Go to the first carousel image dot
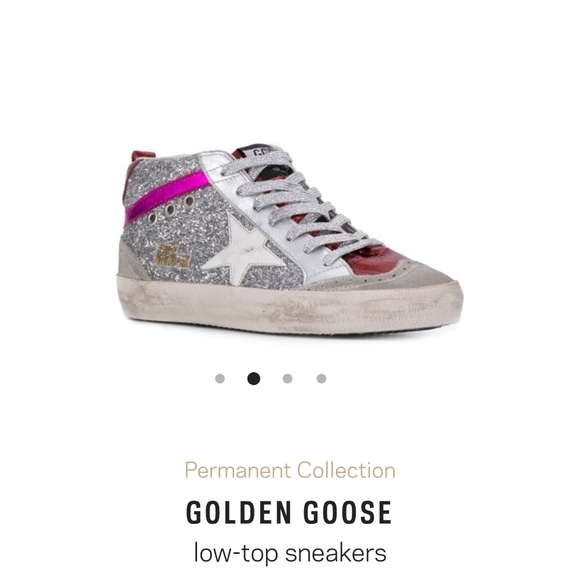Screen dimensions: 580x580 coord(220,379)
